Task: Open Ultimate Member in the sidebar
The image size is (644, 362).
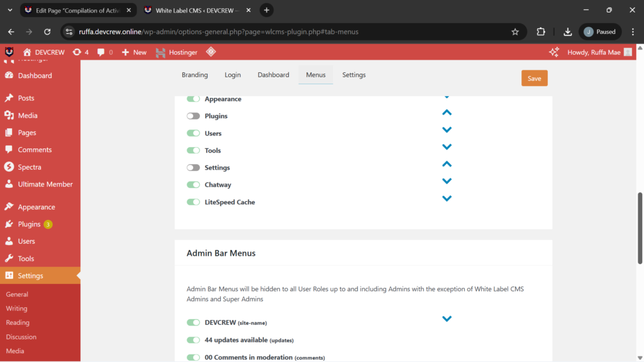Action: [x=45, y=184]
